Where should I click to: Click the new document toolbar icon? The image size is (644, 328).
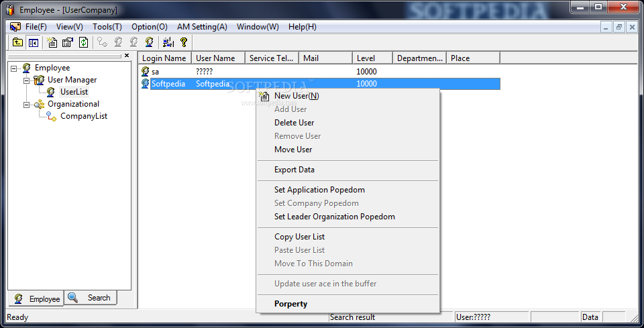(52, 42)
